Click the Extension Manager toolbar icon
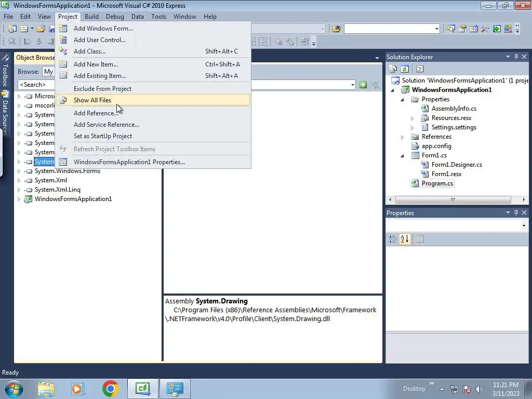 (508, 29)
